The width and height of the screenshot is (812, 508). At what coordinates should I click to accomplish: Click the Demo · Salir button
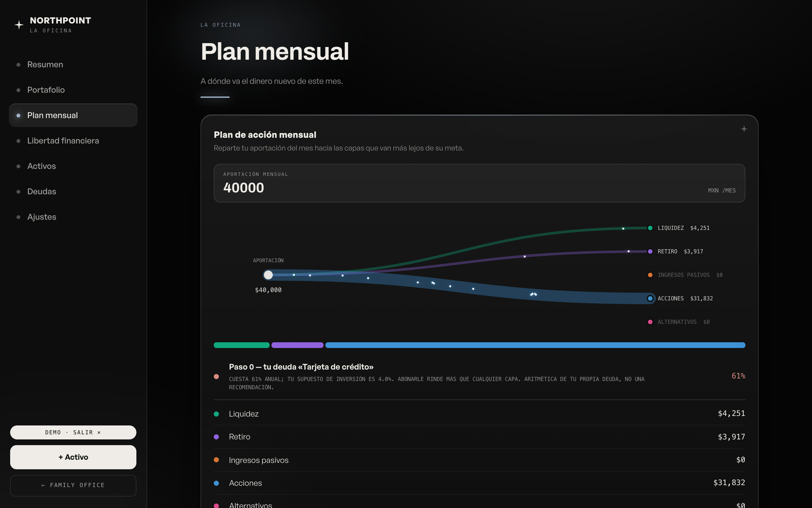click(x=73, y=432)
